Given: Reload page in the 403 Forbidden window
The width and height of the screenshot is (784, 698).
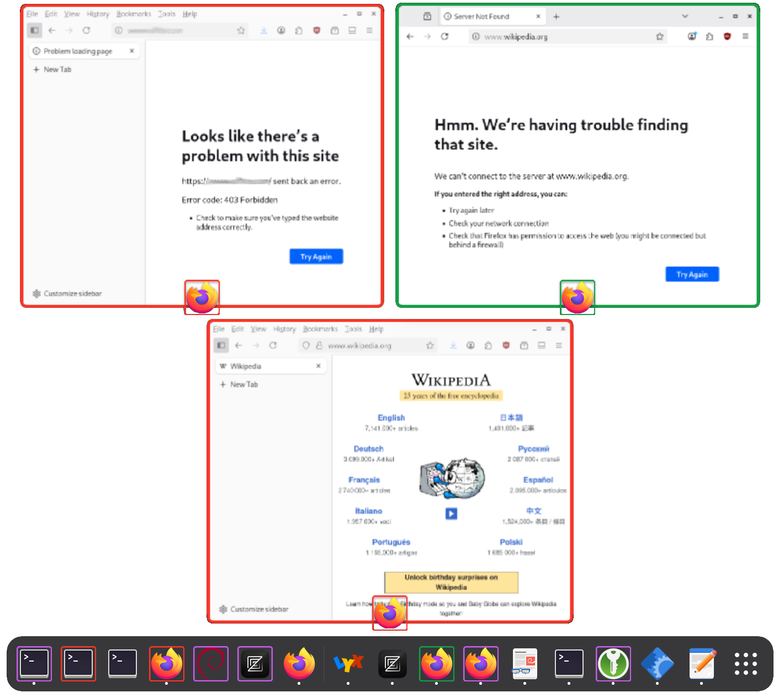Looking at the screenshot, I should click(x=87, y=30).
